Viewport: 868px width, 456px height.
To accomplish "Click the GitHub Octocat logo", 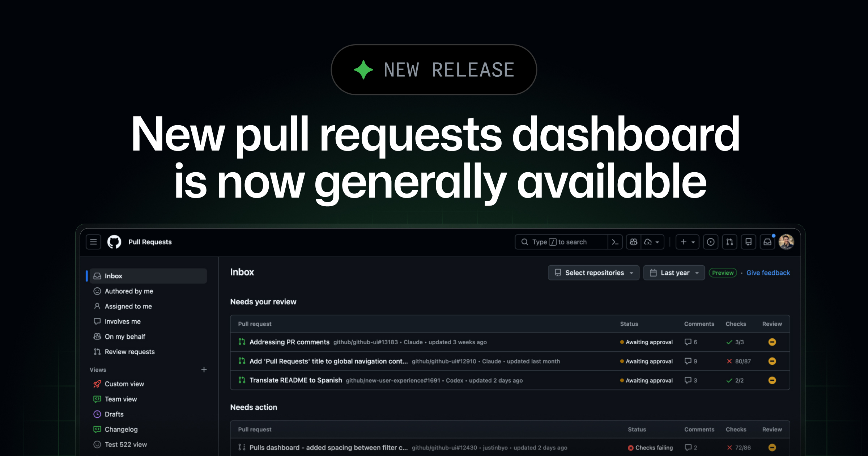I will pos(114,242).
